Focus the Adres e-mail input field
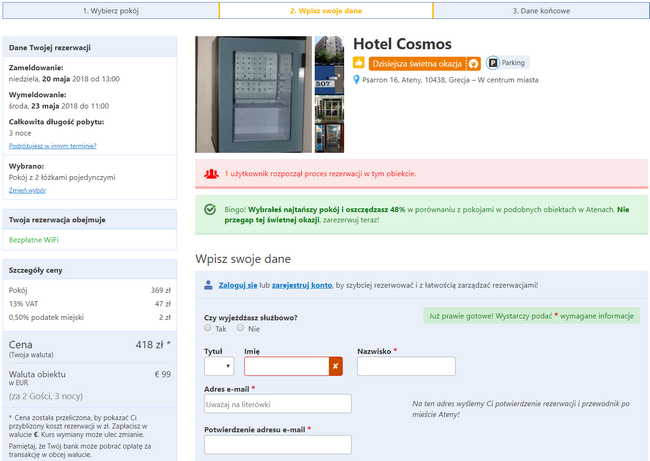 [278, 404]
